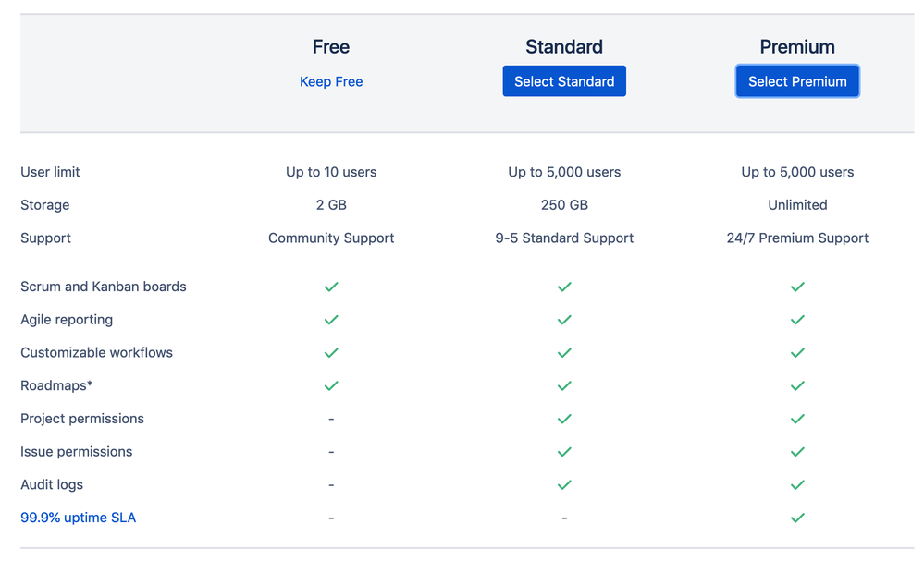The width and height of the screenshot is (924, 561).
Task: Click Premium plan Unlimited storage value
Action: pos(797,205)
